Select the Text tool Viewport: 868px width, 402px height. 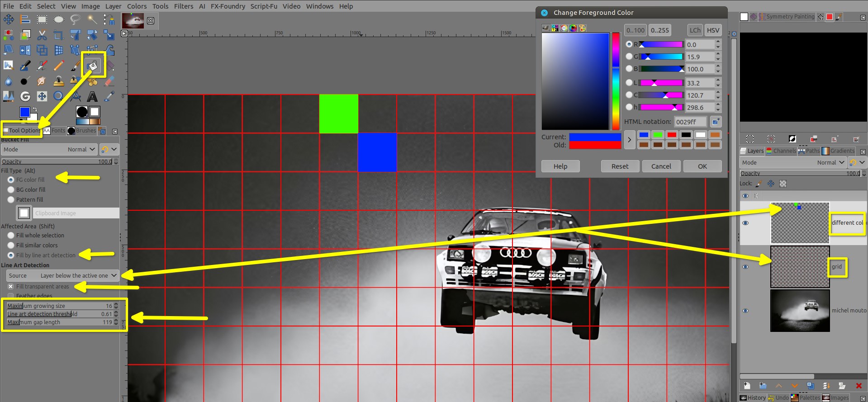click(x=92, y=96)
